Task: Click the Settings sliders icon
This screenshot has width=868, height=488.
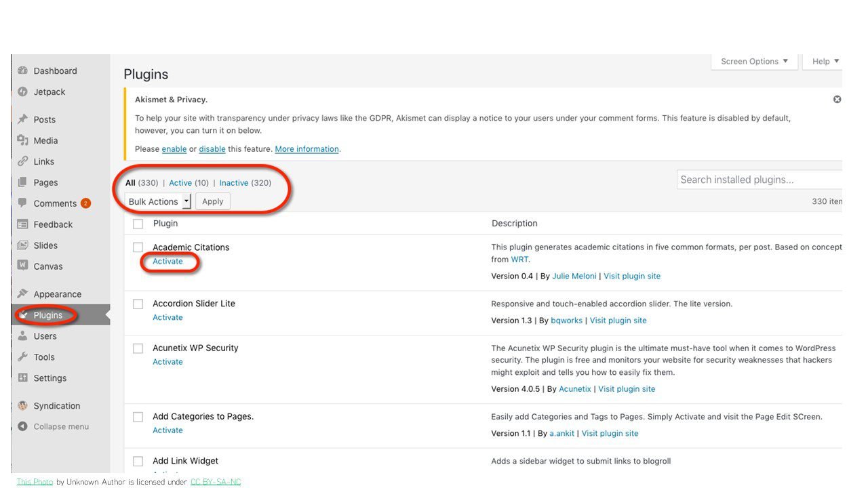Action: pyautogui.click(x=22, y=378)
